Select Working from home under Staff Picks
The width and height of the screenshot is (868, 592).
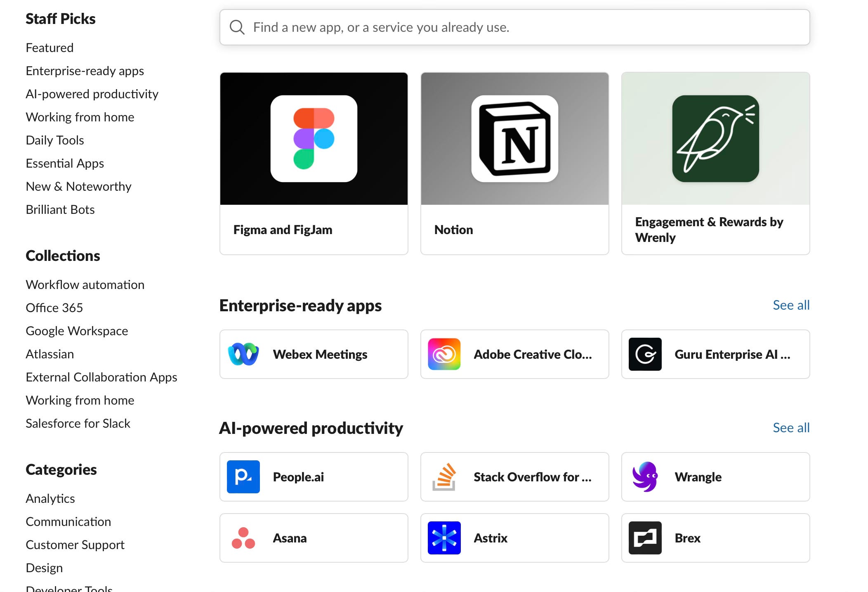(80, 117)
